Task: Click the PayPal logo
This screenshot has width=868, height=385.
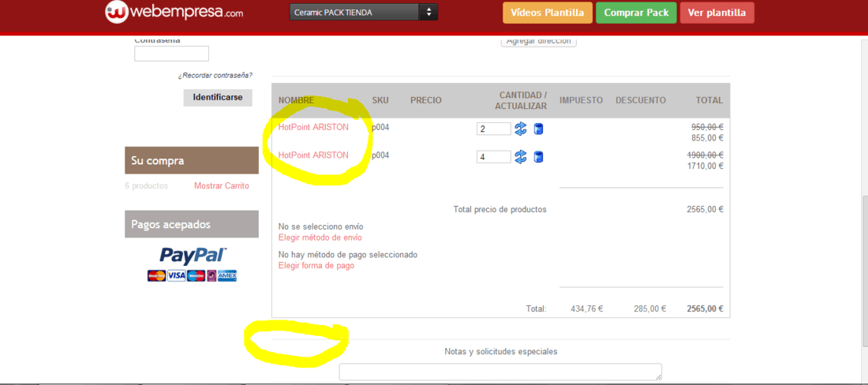Action: point(193,255)
